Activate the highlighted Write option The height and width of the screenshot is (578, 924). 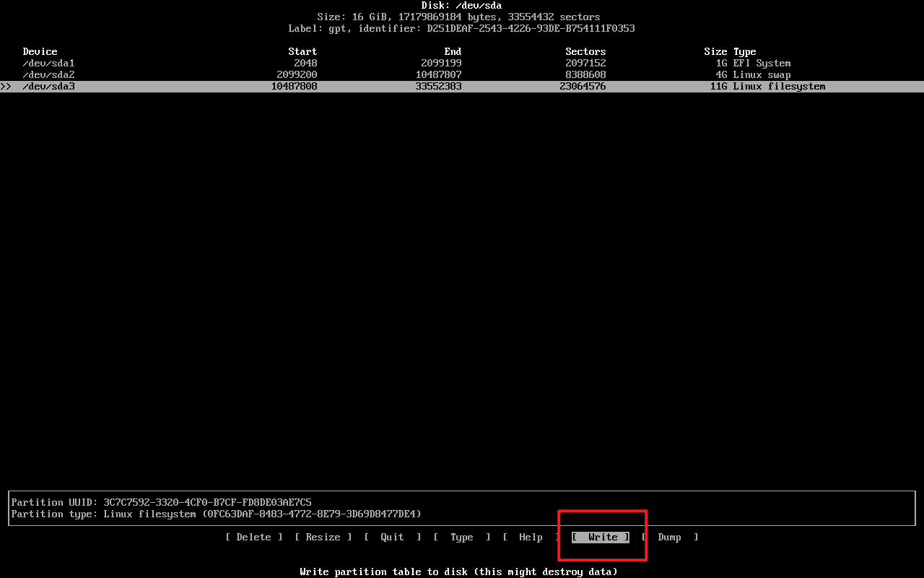[601, 537]
